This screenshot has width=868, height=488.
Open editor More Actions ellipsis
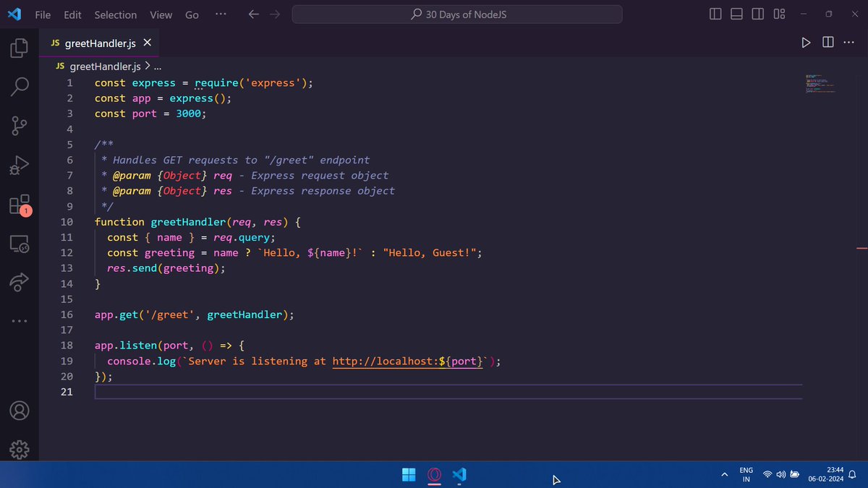pyautogui.click(x=848, y=43)
